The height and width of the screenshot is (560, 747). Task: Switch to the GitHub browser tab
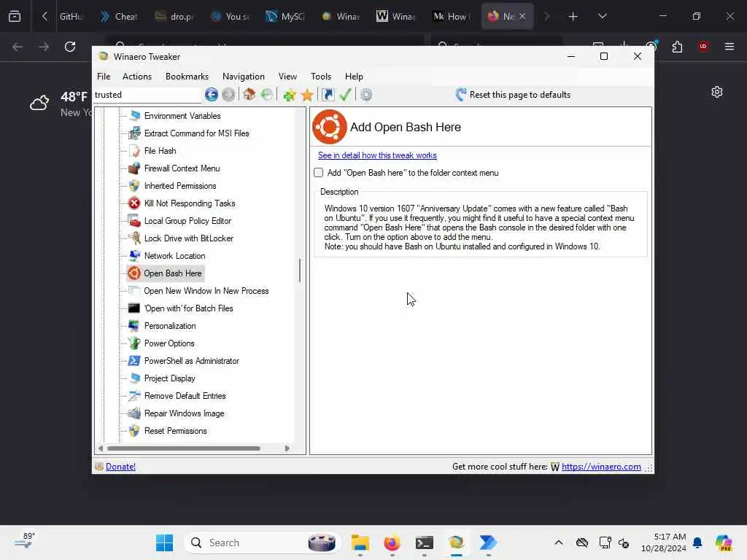[x=71, y=16]
